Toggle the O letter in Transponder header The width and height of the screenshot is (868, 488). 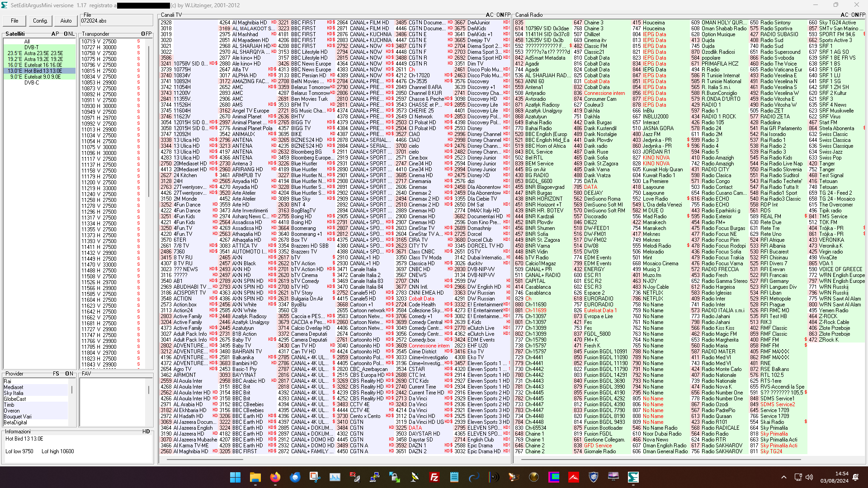coord(143,34)
